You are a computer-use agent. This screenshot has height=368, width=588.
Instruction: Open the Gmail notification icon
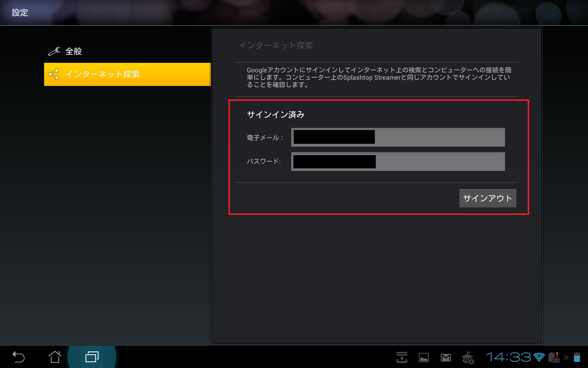pos(446,358)
